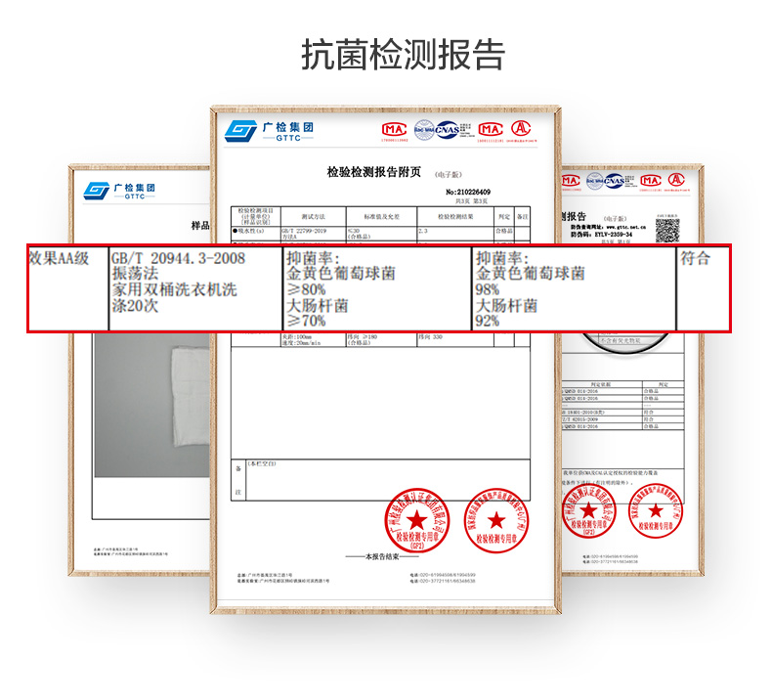Click the (GF2) red seal on right report
Screen dimensions: 772x700
coord(589,511)
